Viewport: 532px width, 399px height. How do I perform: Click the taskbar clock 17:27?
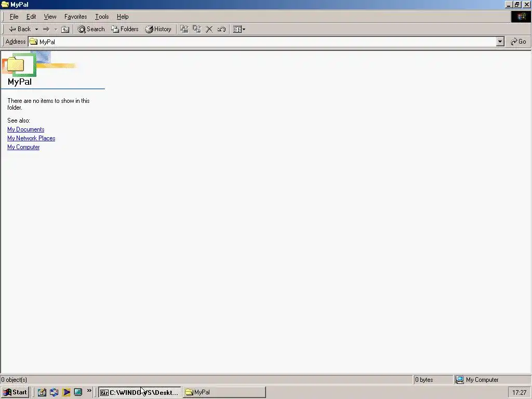click(519, 393)
